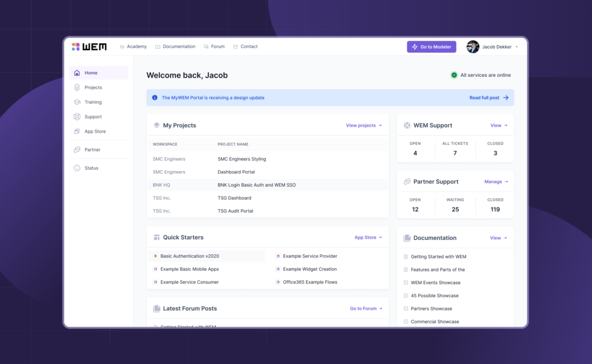Click the Home icon in sidebar
The width and height of the screenshot is (592, 364).
tap(77, 73)
